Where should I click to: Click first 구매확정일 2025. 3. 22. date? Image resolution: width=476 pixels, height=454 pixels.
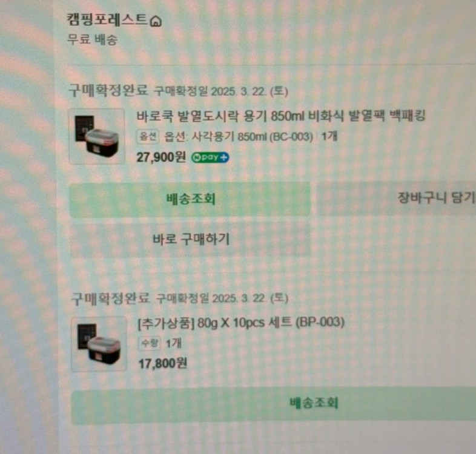tap(221, 91)
